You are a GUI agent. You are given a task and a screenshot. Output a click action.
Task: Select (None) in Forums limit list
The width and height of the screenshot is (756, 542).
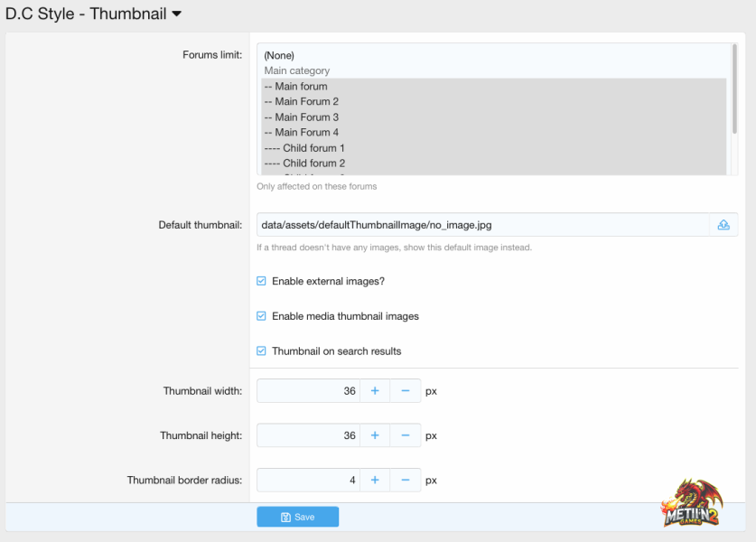click(x=494, y=55)
